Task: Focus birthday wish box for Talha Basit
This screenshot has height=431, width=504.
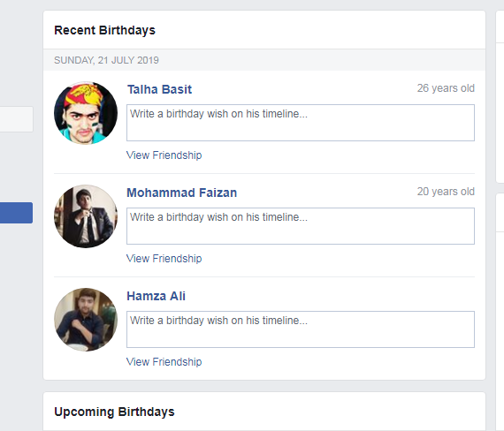Action: pyautogui.click(x=301, y=123)
